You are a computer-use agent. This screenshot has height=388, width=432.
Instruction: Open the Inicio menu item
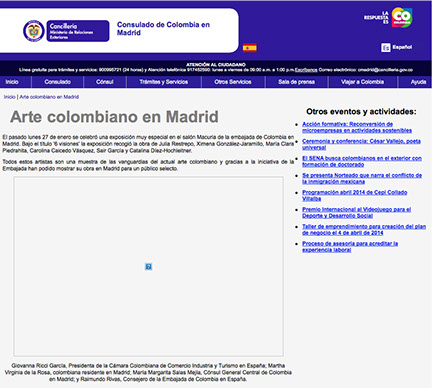click(x=12, y=82)
